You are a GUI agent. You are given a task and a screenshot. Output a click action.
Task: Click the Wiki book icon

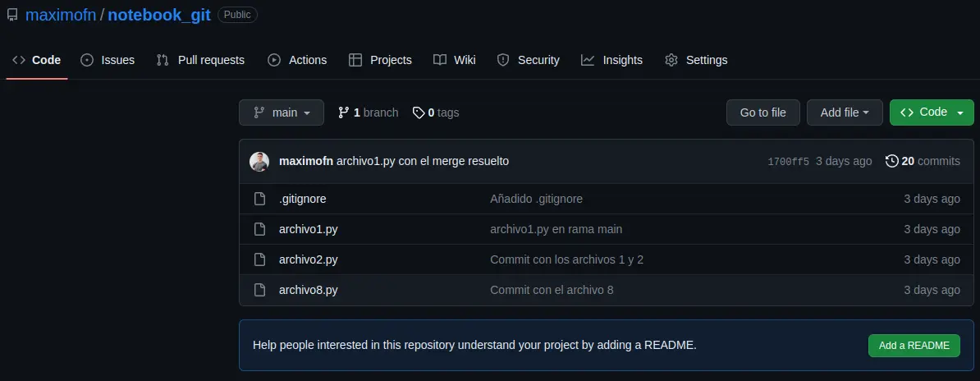point(440,60)
